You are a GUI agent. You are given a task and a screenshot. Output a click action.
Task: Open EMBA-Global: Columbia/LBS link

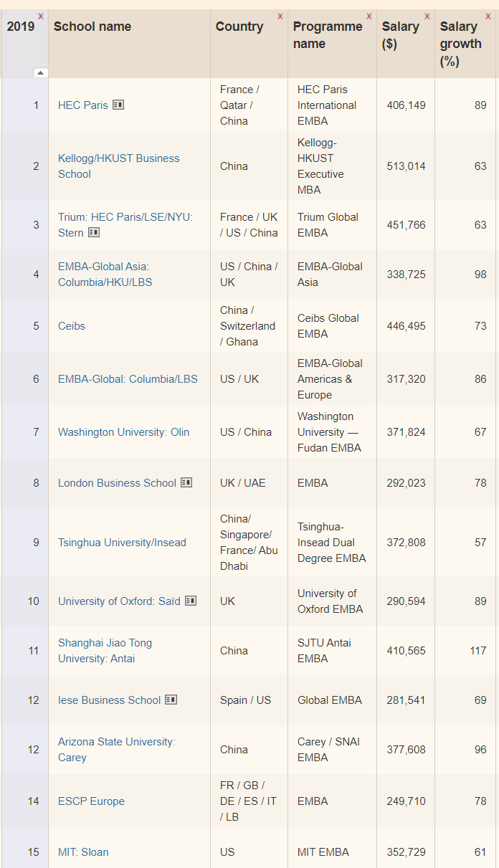pyautogui.click(x=128, y=378)
